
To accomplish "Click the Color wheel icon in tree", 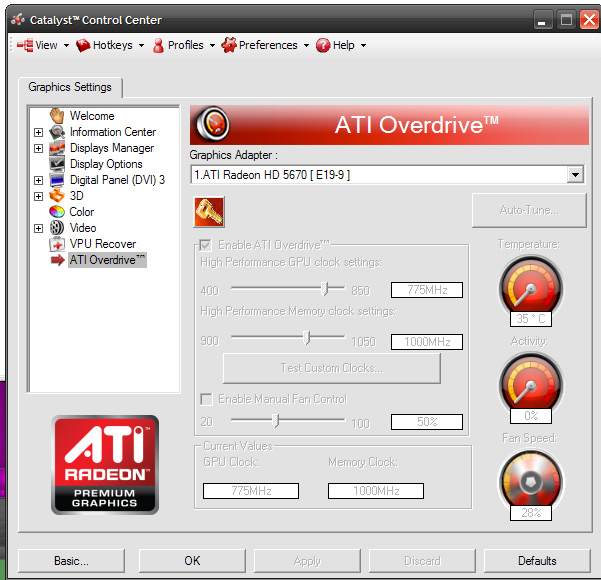I will point(57,212).
